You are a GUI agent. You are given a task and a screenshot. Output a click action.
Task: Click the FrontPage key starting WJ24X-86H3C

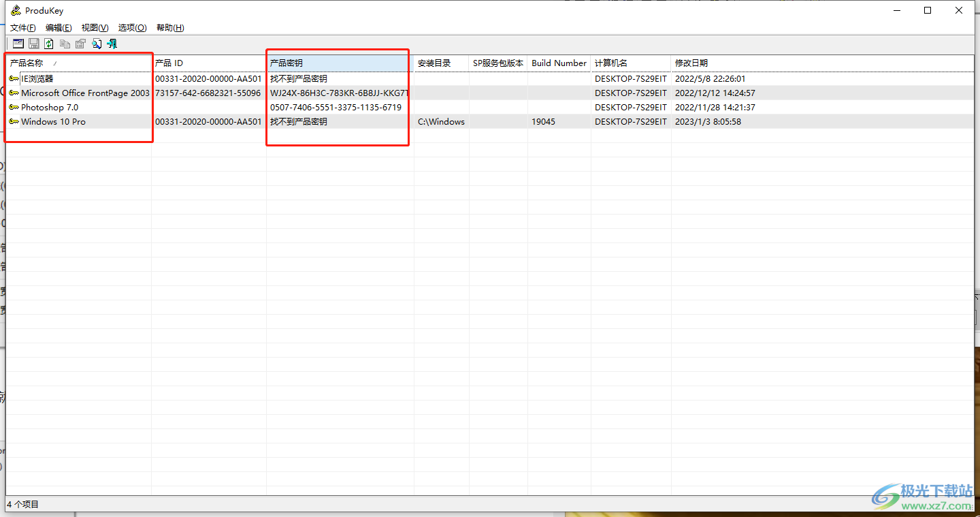(340, 93)
